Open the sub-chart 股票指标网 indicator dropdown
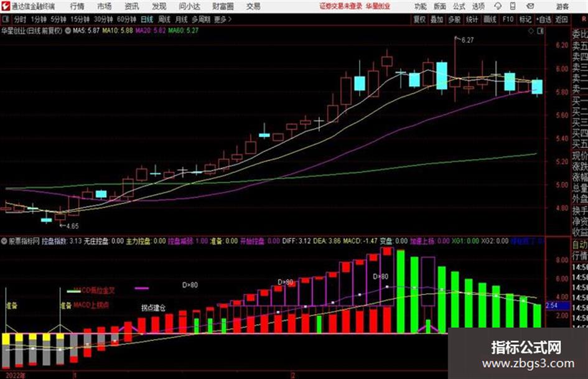The image size is (588, 379). click(x=4, y=241)
